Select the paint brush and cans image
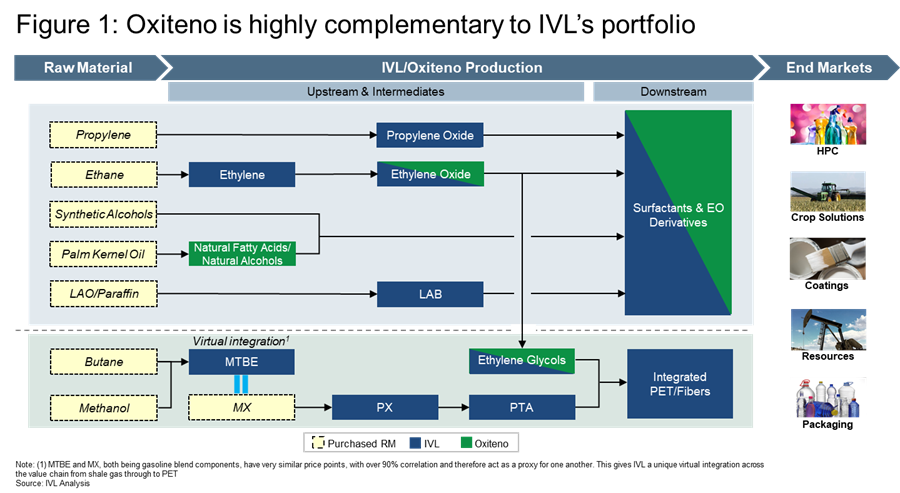900x493 pixels. 827,258
